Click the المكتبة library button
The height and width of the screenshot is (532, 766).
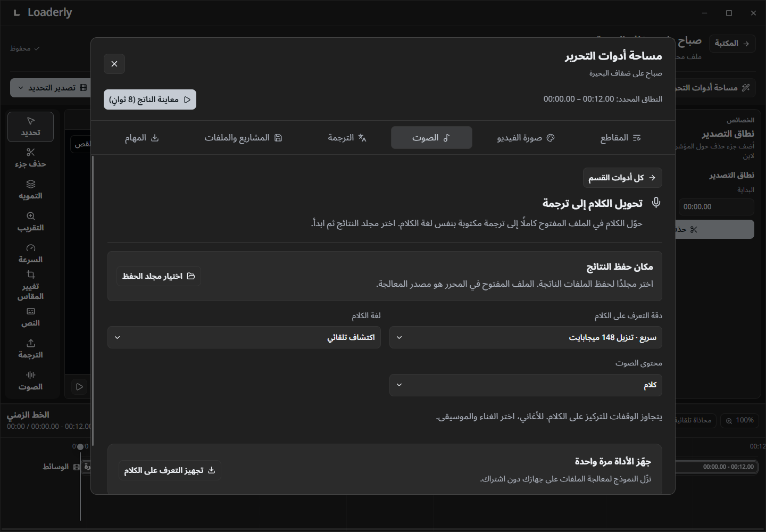click(x=732, y=43)
